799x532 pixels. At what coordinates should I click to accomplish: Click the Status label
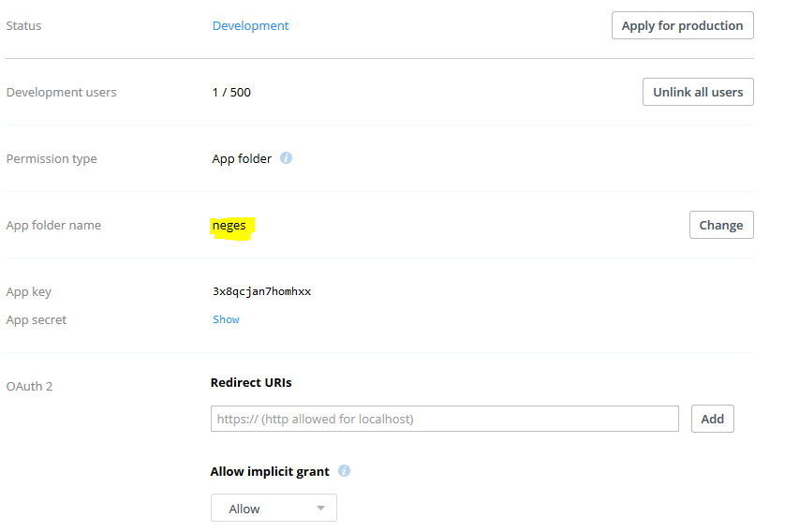[24, 26]
